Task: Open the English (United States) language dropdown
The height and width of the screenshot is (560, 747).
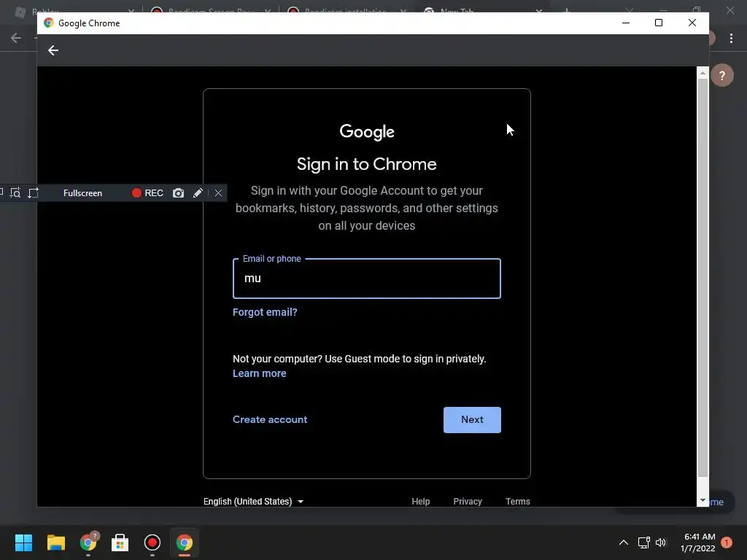Action: pos(253,502)
